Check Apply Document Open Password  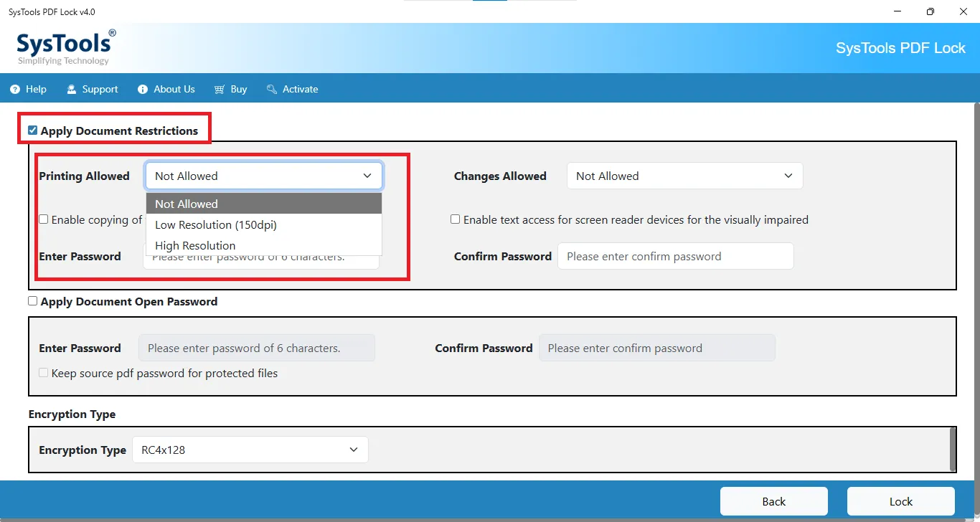(32, 301)
